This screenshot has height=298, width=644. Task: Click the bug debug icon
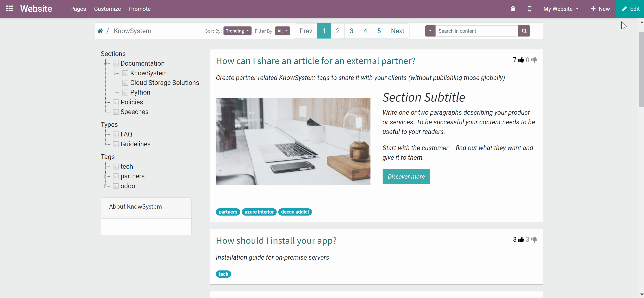pos(513,9)
